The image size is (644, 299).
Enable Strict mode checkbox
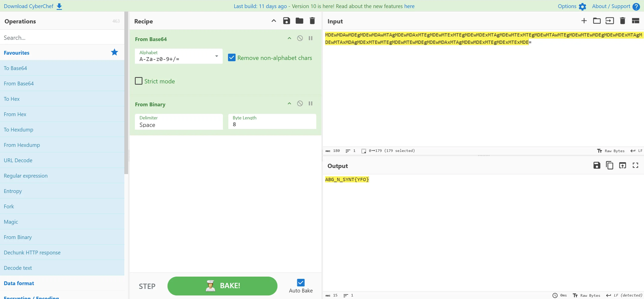coord(139,81)
